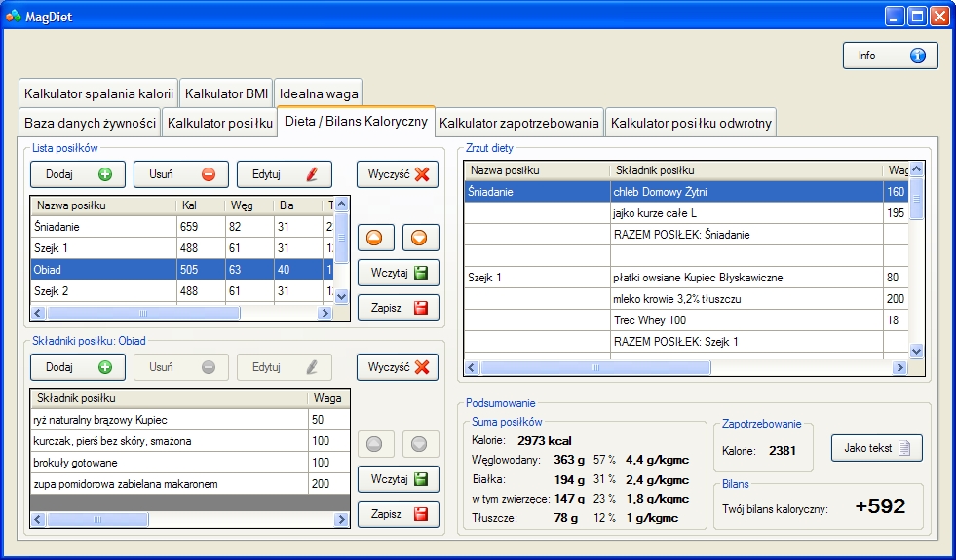
Task: Select the Szejk 1 row in the meal list
Action: pos(182,248)
